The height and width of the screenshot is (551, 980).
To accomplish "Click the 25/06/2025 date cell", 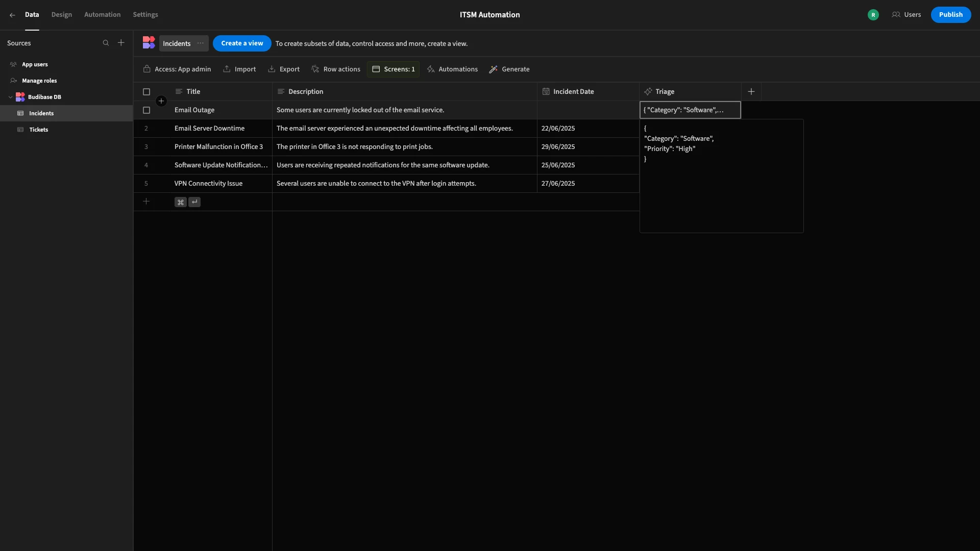I will point(588,165).
